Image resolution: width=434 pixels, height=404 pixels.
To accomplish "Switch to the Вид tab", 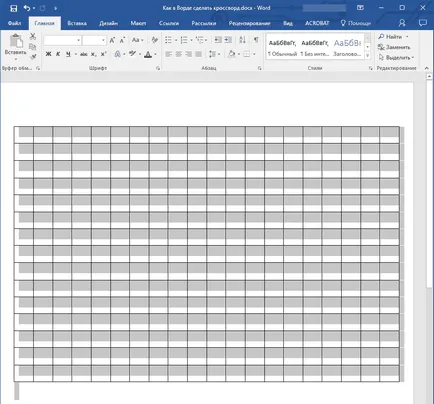I will tap(288, 23).
